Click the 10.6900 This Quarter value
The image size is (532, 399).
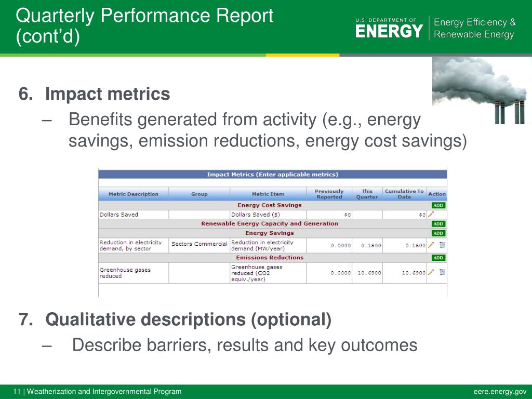369,273
